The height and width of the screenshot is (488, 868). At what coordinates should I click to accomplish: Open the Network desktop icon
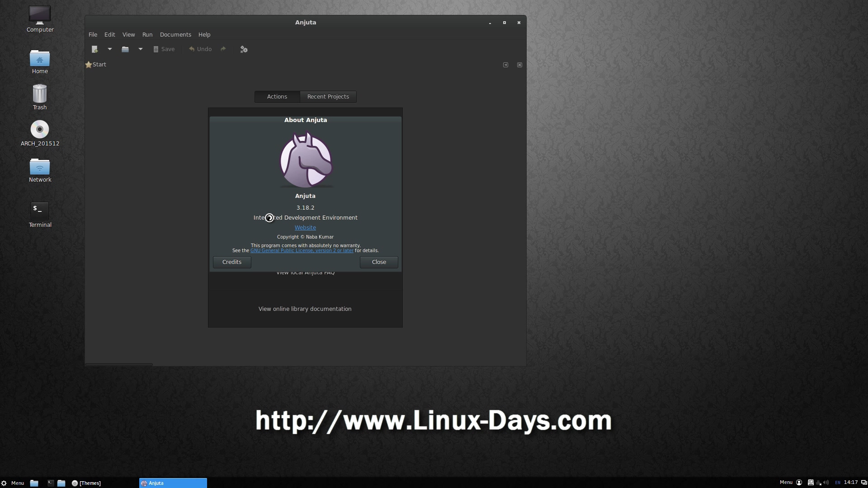(40, 170)
